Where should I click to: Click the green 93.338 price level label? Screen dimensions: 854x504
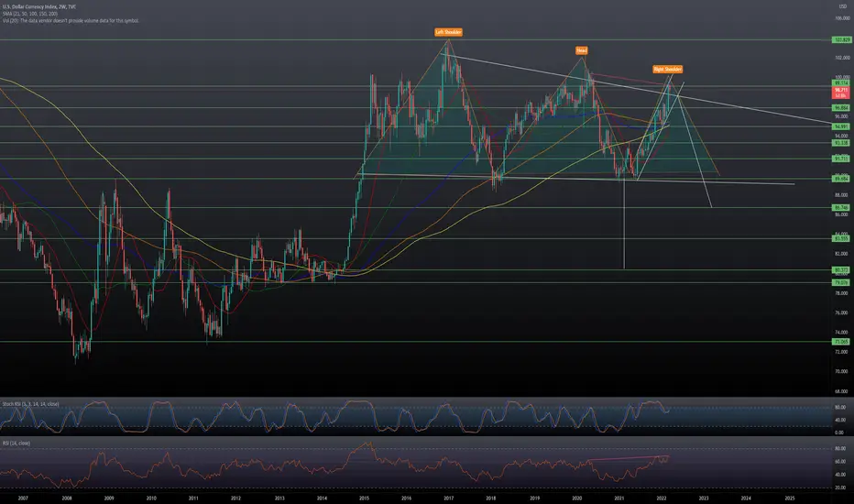[x=841, y=143]
